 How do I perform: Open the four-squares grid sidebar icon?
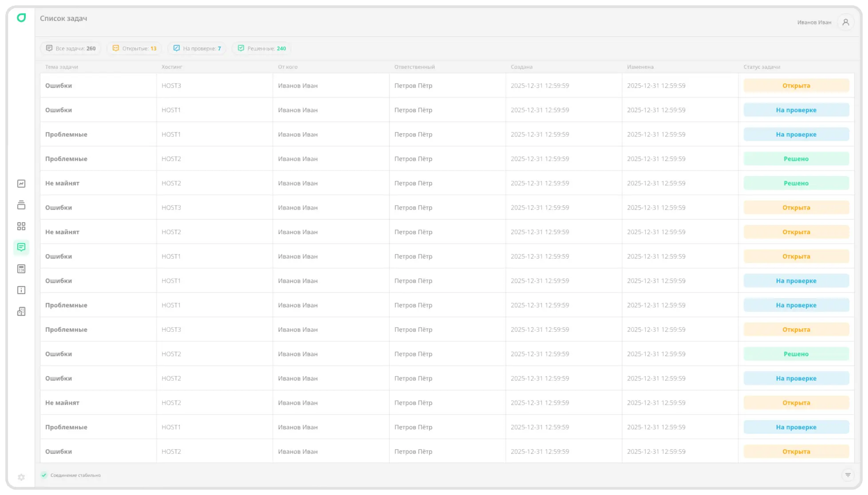pyautogui.click(x=21, y=226)
